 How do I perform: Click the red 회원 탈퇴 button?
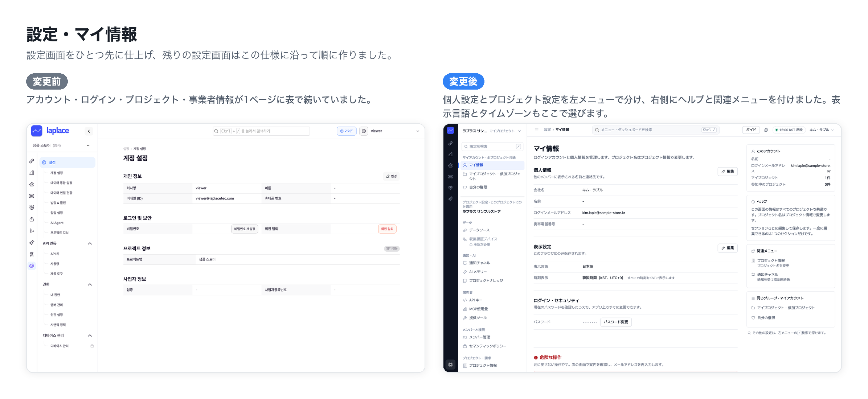(387, 229)
